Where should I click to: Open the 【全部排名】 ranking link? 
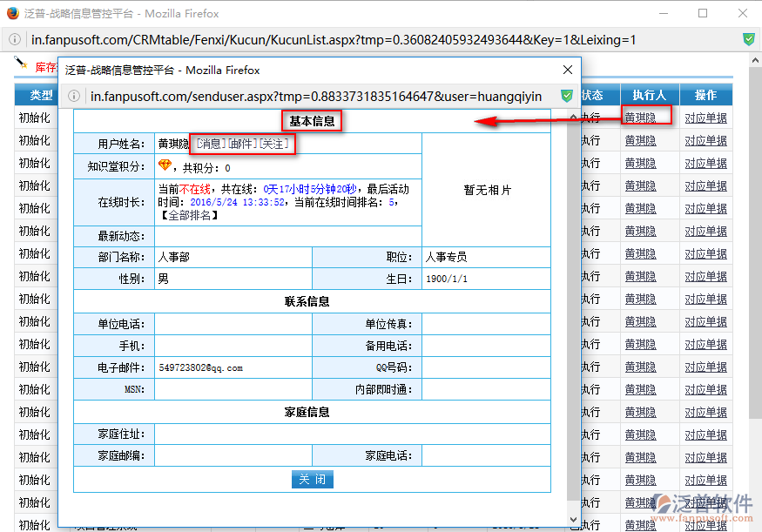188,215
